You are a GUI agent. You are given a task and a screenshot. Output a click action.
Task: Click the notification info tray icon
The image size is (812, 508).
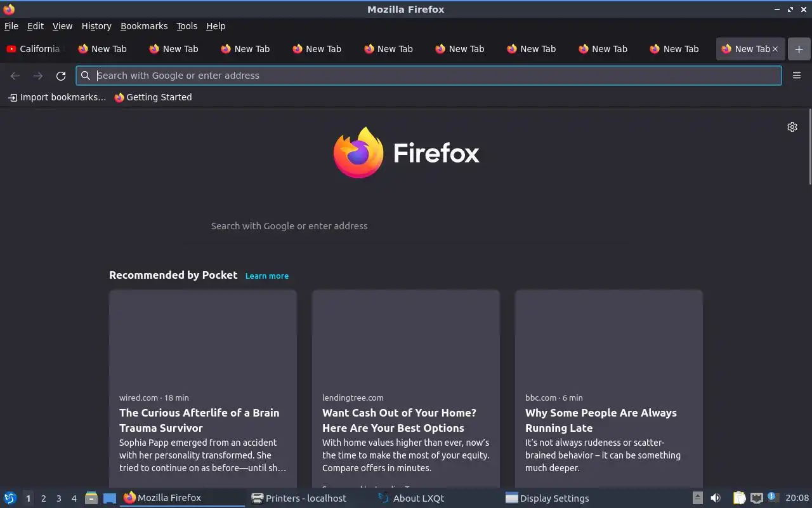point(772,497)
